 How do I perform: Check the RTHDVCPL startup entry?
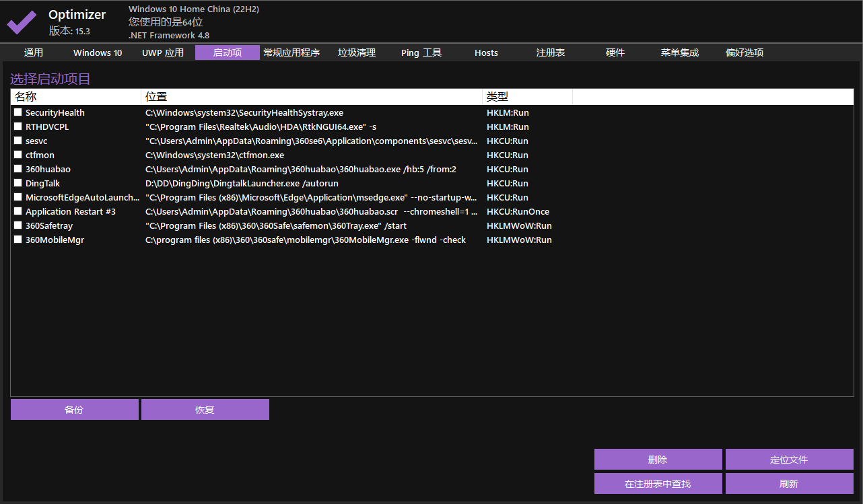[x=18, y=126]
